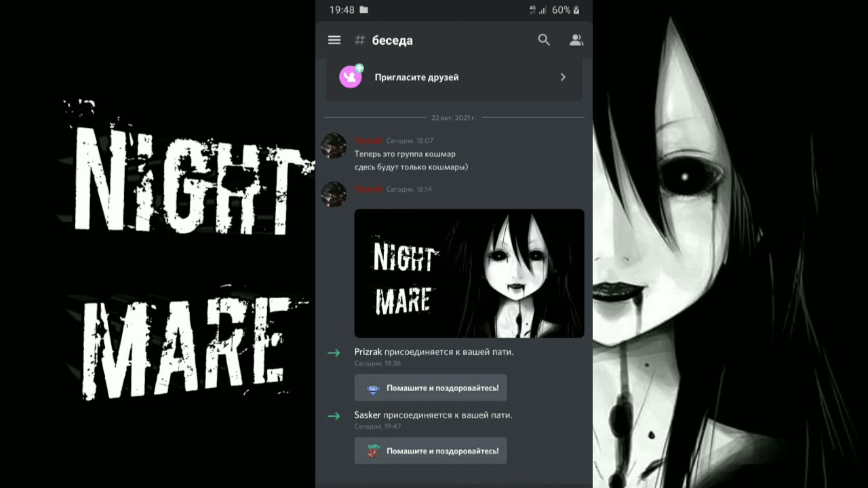This screenshot has width=868, height=488.
Task: Tap the Sasker username in join message
Action: pyautogui.click(x=368, y=415)
